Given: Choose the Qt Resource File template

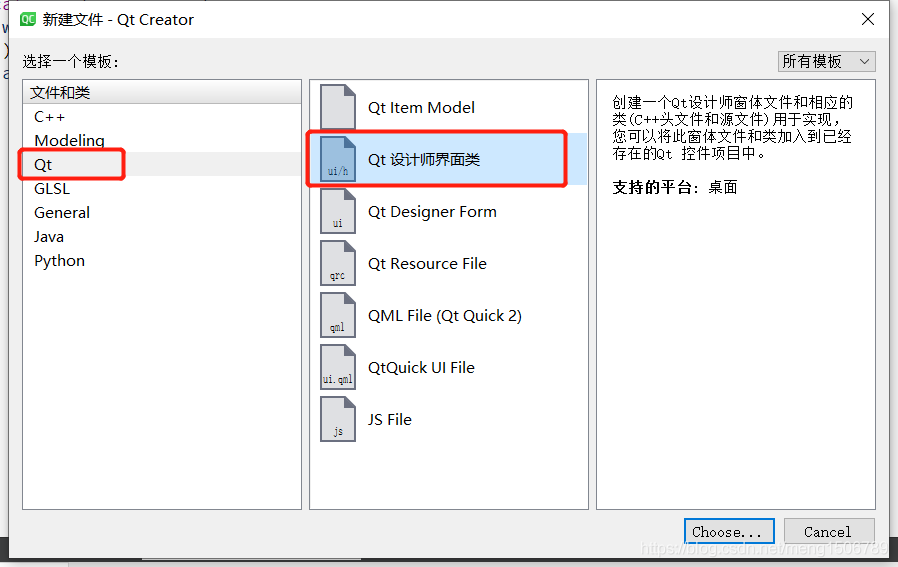Looking at the screenshot, I should pyautogui.click(x=448, y=263).
